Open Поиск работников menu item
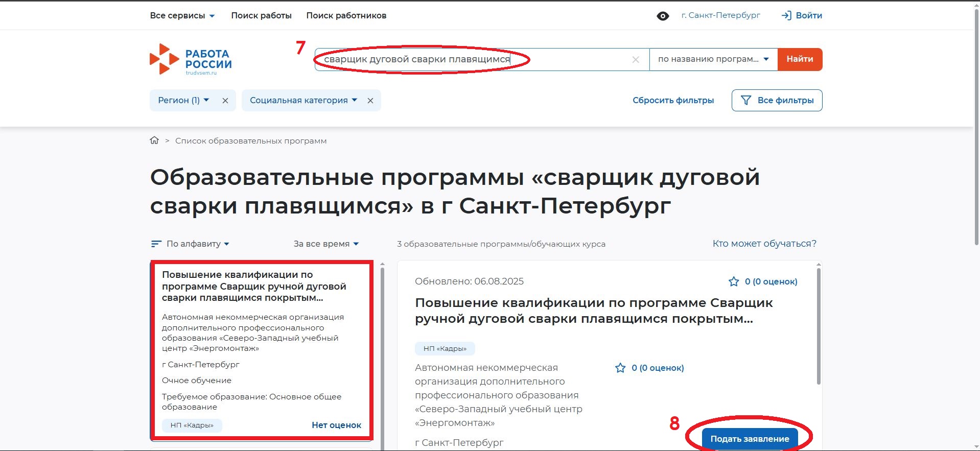Viewport: 980px width, 451px height. [346, 16]
